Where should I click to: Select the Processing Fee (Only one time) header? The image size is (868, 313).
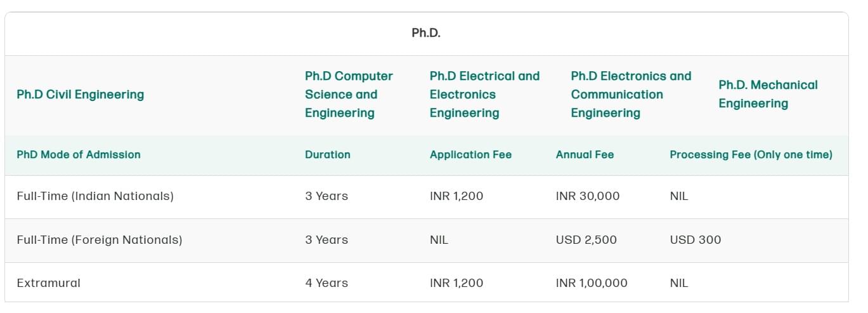coord(751,154)
